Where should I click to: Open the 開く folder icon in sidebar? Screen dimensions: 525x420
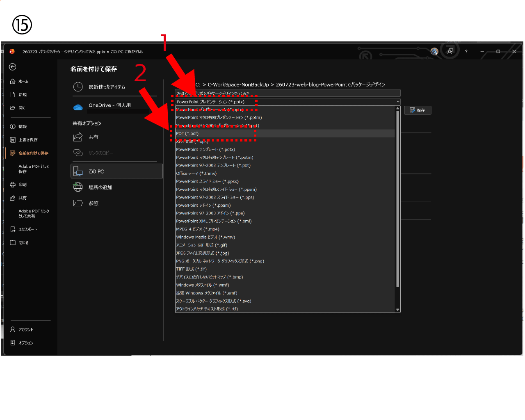13,108
